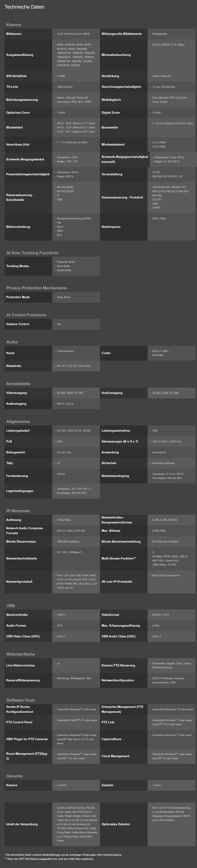Screen dimensions: 197x868
Task: Click the AI Auto Tracking Functions heading
Action: pyautogui.click(x=32, y=253)
